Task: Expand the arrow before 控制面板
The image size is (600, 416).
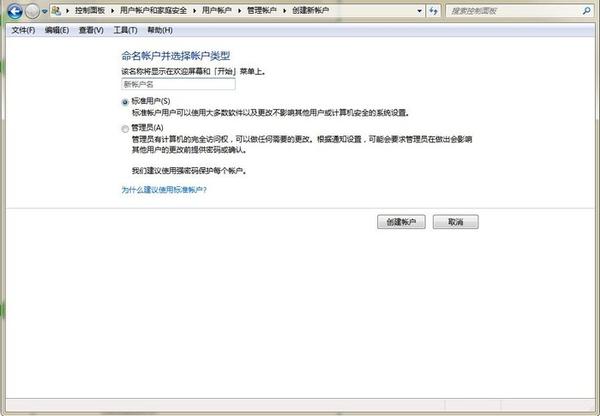Action: pos(67,11)
